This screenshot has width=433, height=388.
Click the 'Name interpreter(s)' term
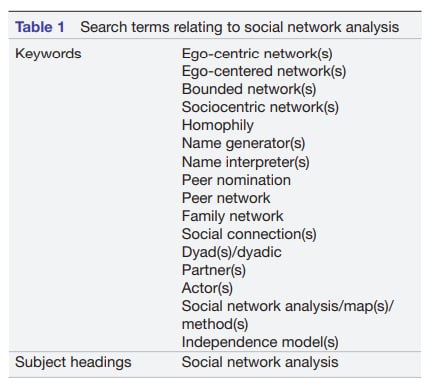click(x=246, y=162)
